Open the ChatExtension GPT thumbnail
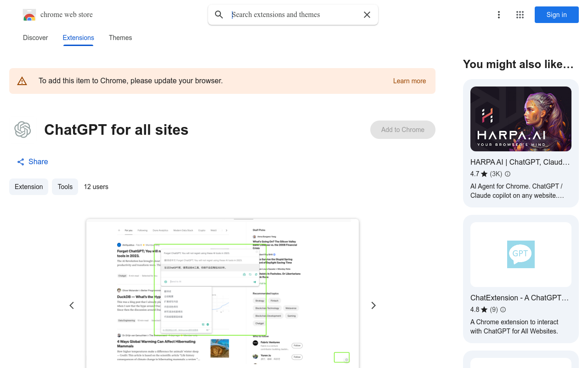The image size is (588, 368). coord(521,254)
